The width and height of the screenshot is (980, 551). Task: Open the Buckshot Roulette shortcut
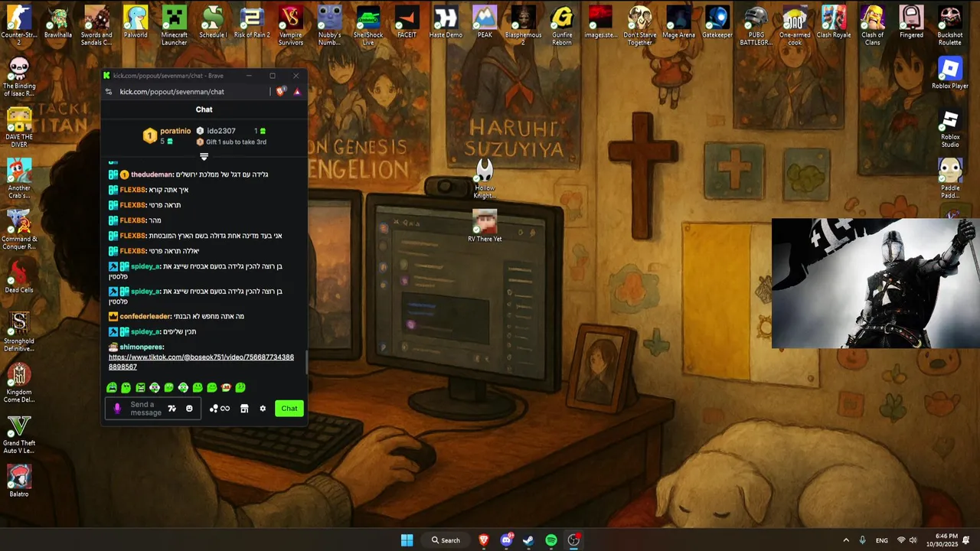[950, 24]
